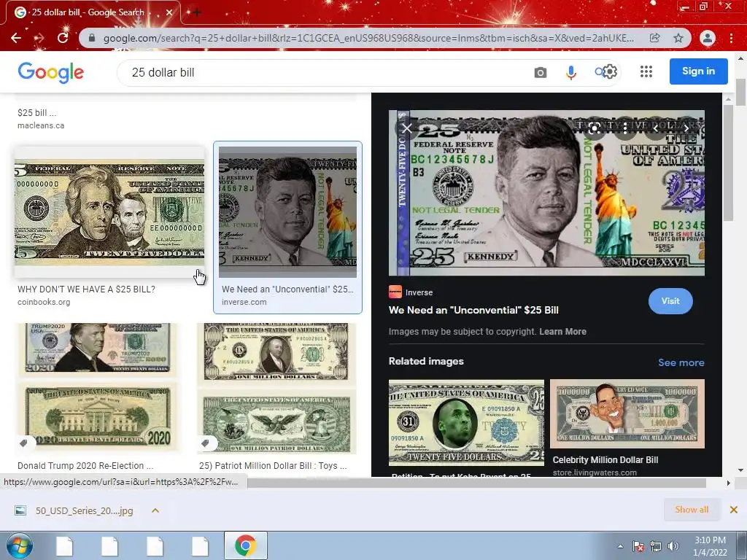The height and width of the screenshot is (560, 747).
Task: Click Show all downloads
Action: coord(692,510)
